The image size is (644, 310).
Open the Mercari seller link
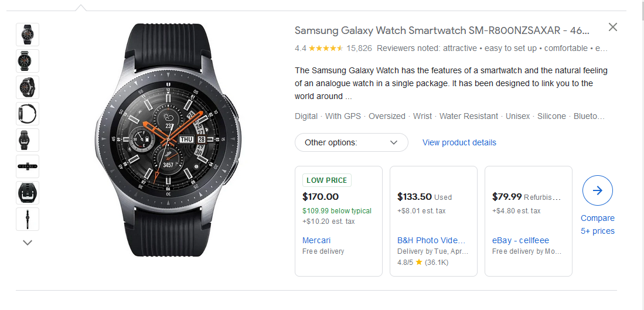[x=316, y=240]
